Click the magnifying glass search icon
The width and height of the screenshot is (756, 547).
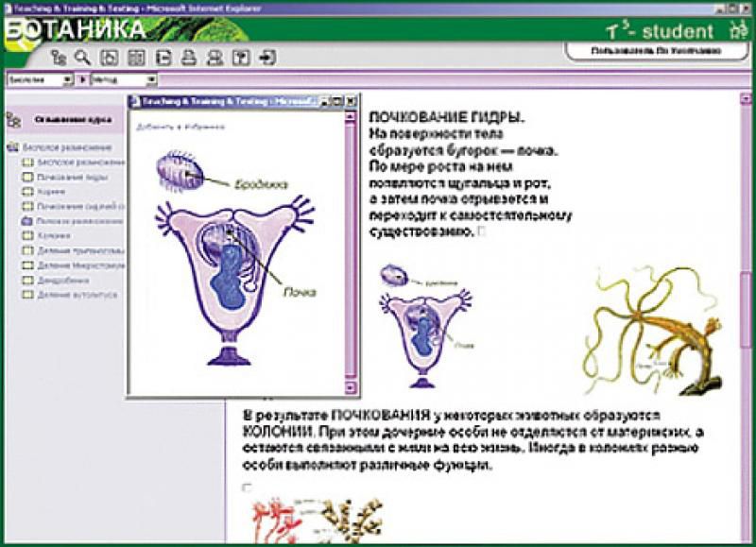82,57
